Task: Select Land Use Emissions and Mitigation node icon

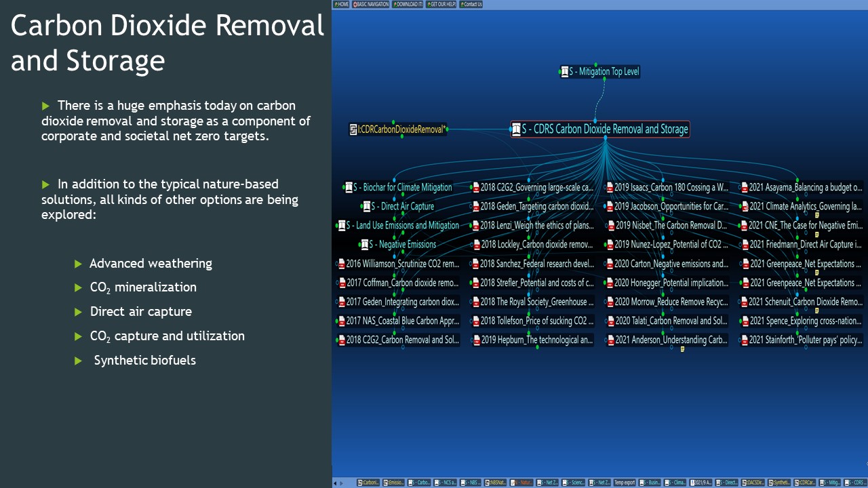Action: tap(341, 225)
